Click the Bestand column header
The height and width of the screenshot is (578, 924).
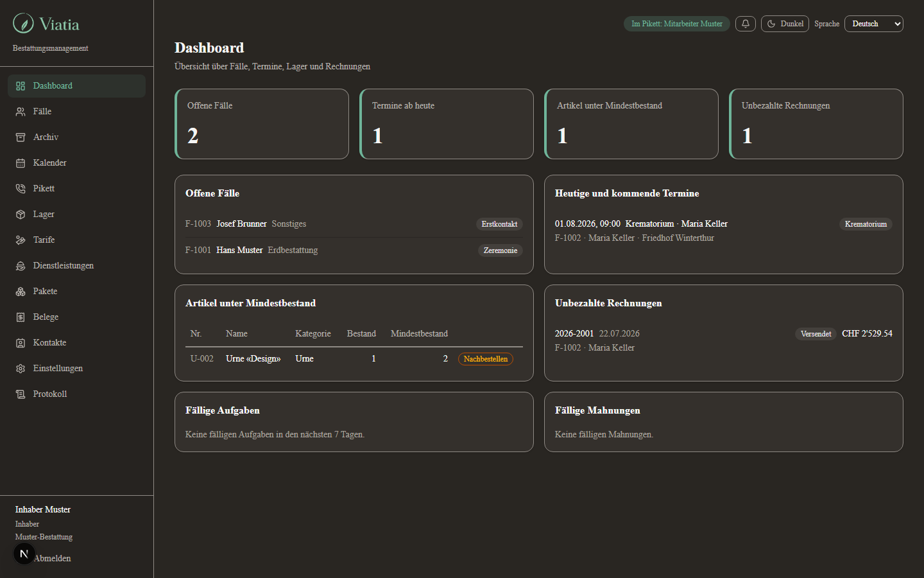click(x=361, y=334)
